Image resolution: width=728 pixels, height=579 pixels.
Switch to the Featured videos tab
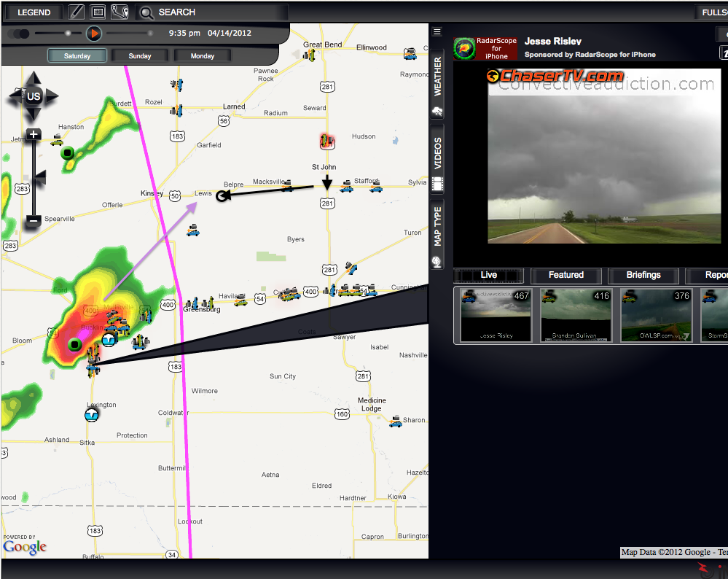(x=566, y=275)
